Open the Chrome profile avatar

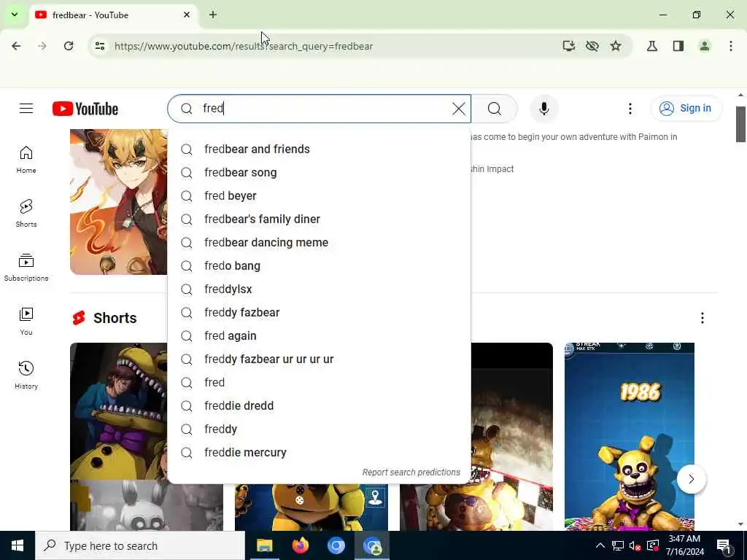pyautogui.click(x=704, y=46)
